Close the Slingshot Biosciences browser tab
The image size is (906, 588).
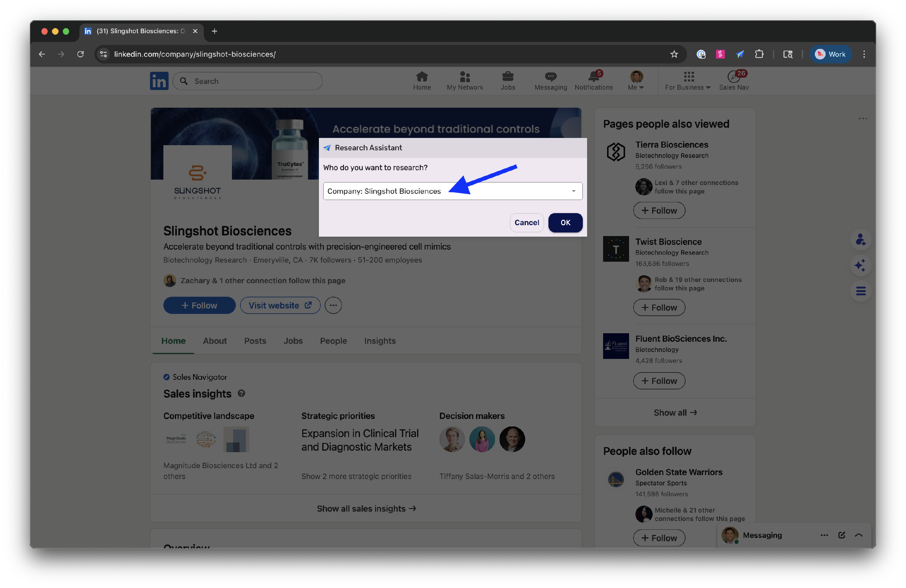(x=195, y=31)
